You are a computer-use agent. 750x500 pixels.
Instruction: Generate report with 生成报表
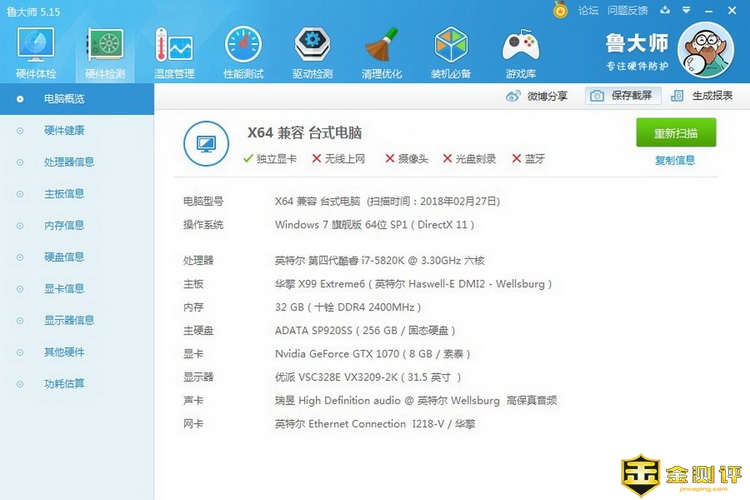pyautogui.click(x=703, y=96)
